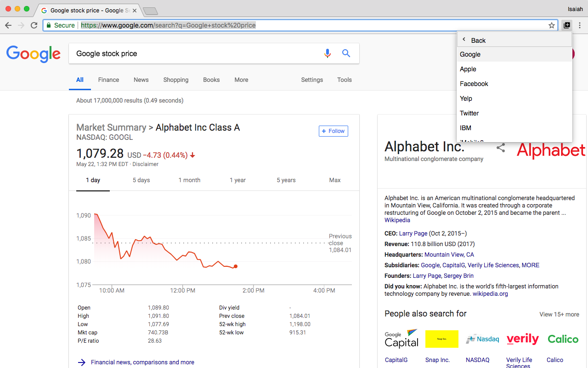This screenshot has height=368, width=588.
Task: Click the Snap Inc. yellow thumbnail
Action: pyautogui.click(x=441, y=339)
